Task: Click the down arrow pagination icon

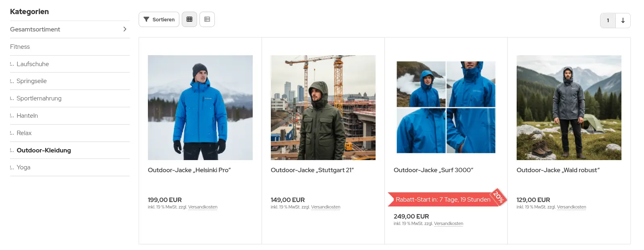Action: tap(623, 21)
